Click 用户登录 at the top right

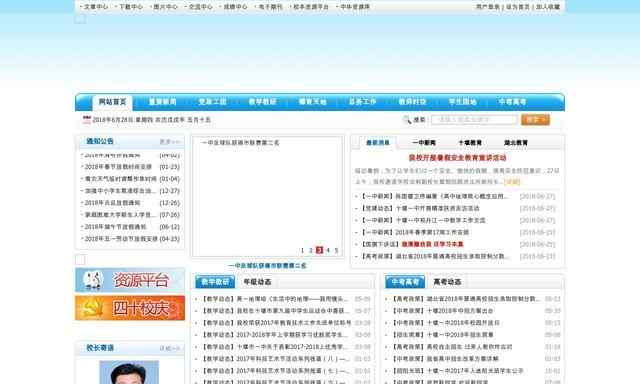[x=488, y=7]
